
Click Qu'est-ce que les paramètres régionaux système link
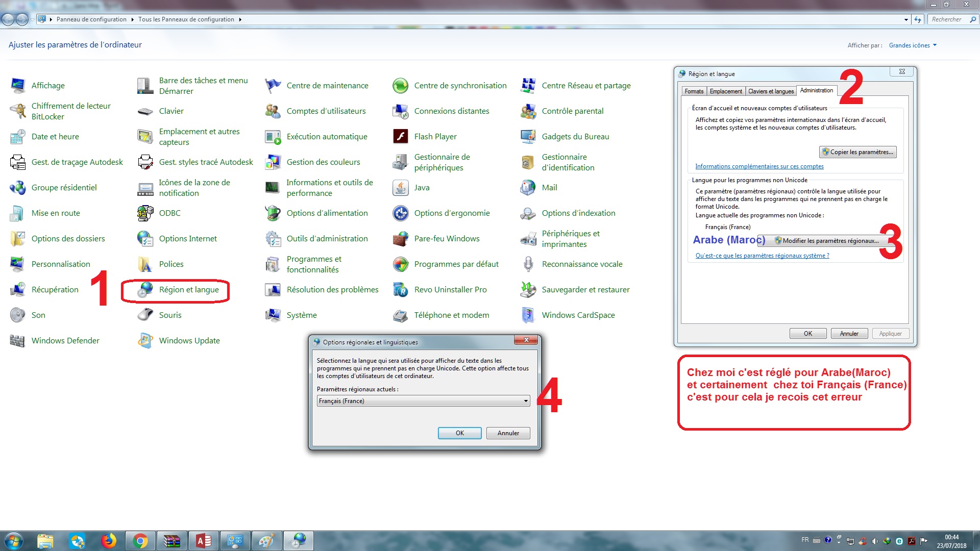click(762, 255)
